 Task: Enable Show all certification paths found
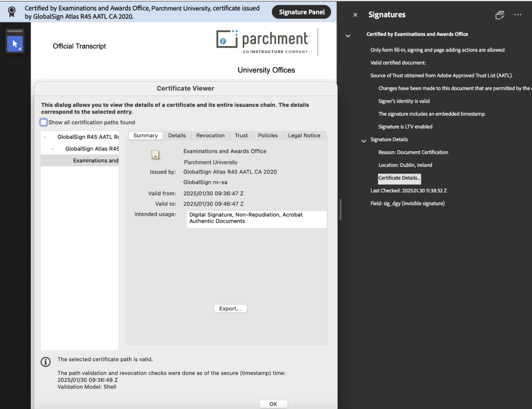pyautogui.click(x=43, y=122)
